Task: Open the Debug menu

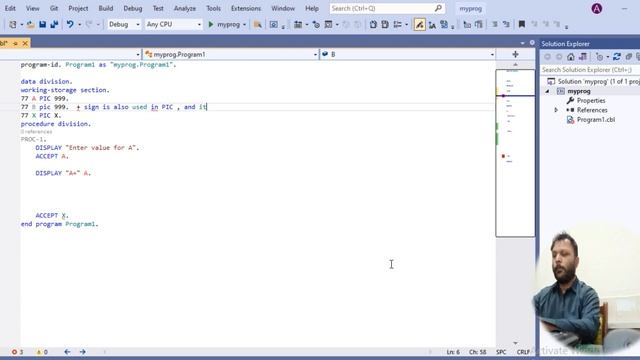Action: [x=133, y=8]
